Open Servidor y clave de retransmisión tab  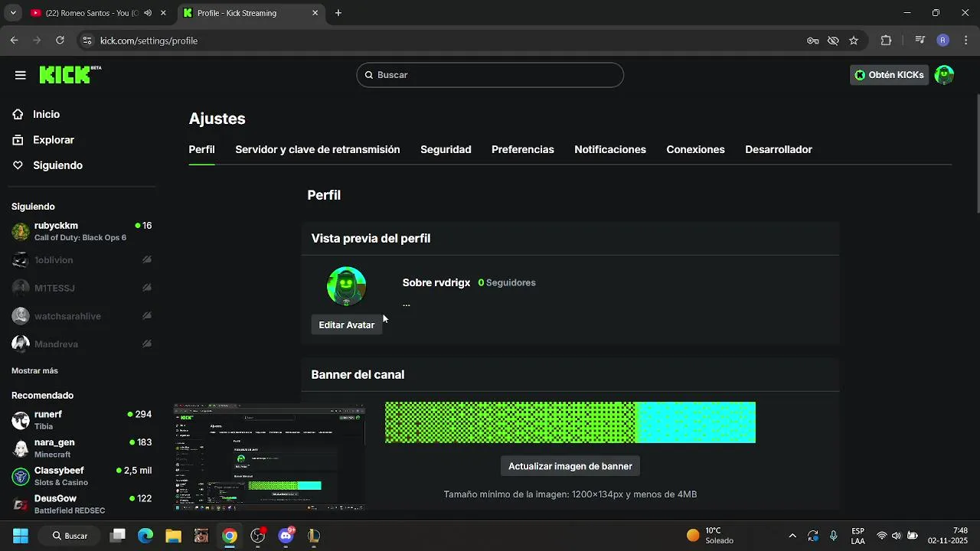pyautogui.click(x=318, y=149)
